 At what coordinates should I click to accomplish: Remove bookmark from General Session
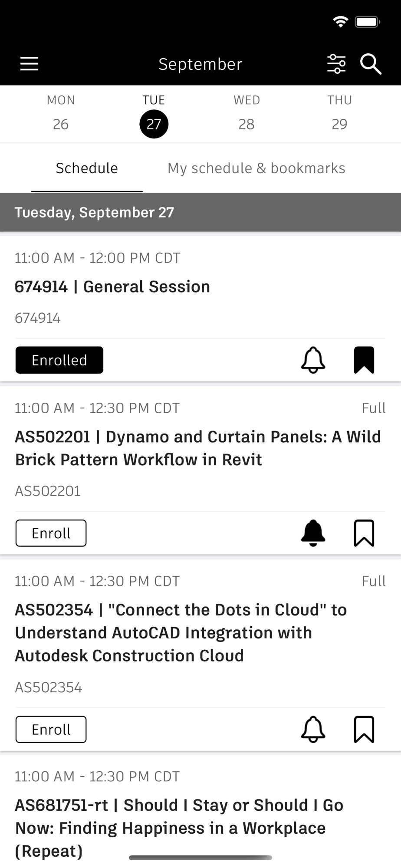point(364,360)
